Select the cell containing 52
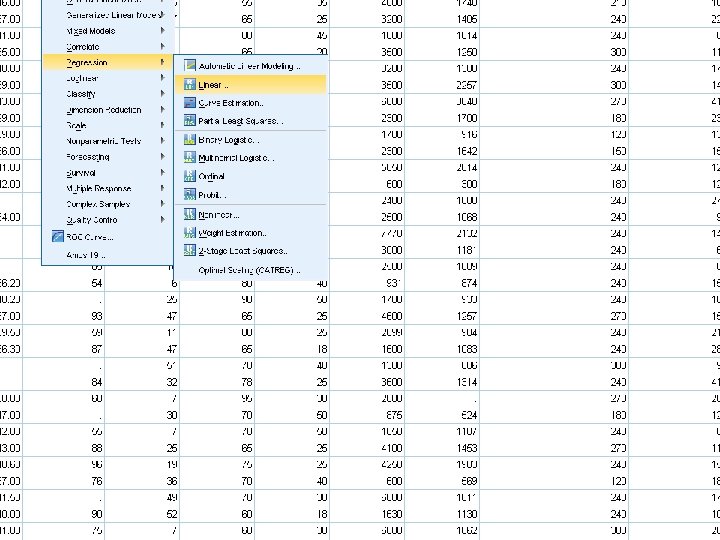Image resolution: width=720 pixels, height=540 pixels. click(142, 514)
